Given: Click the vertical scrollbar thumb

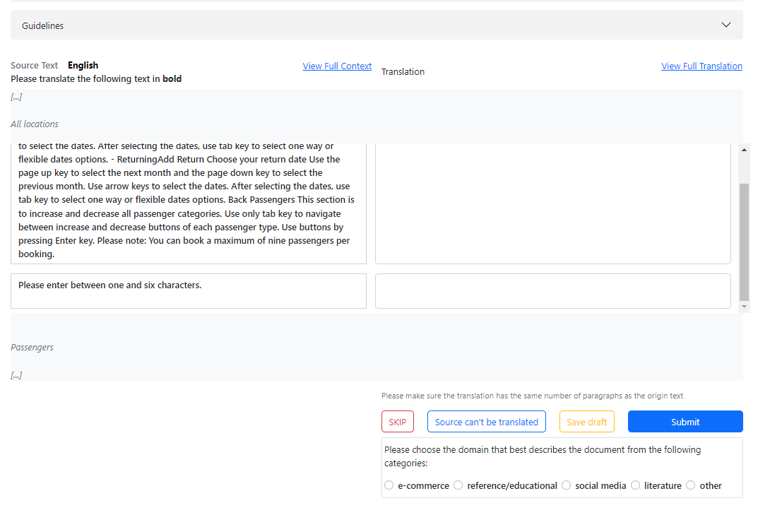Looking at the screenshot, I should [x=744, y=240].
